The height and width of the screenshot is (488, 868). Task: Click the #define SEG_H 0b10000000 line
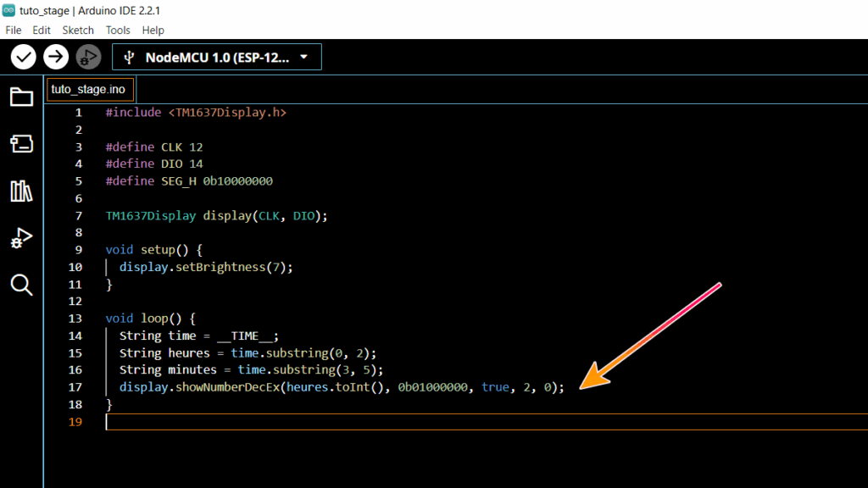click(x=189, y=181)
